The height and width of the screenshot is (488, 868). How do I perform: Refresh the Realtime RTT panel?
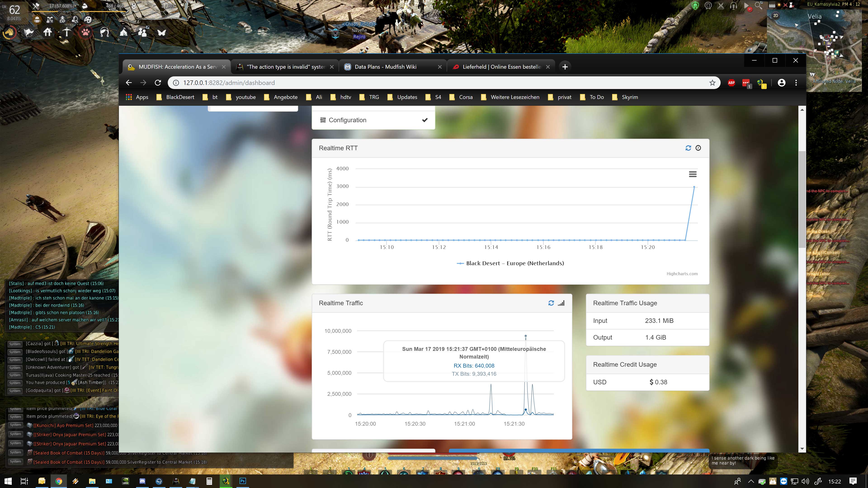[688, 148]
